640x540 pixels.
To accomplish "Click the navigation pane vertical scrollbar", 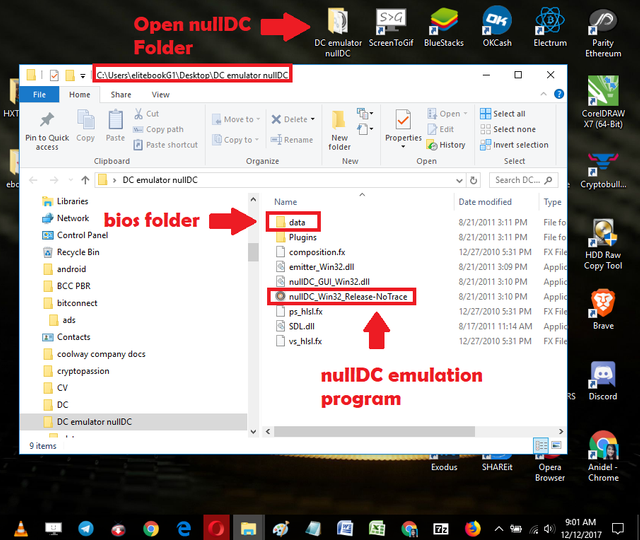I will [253, 252].
